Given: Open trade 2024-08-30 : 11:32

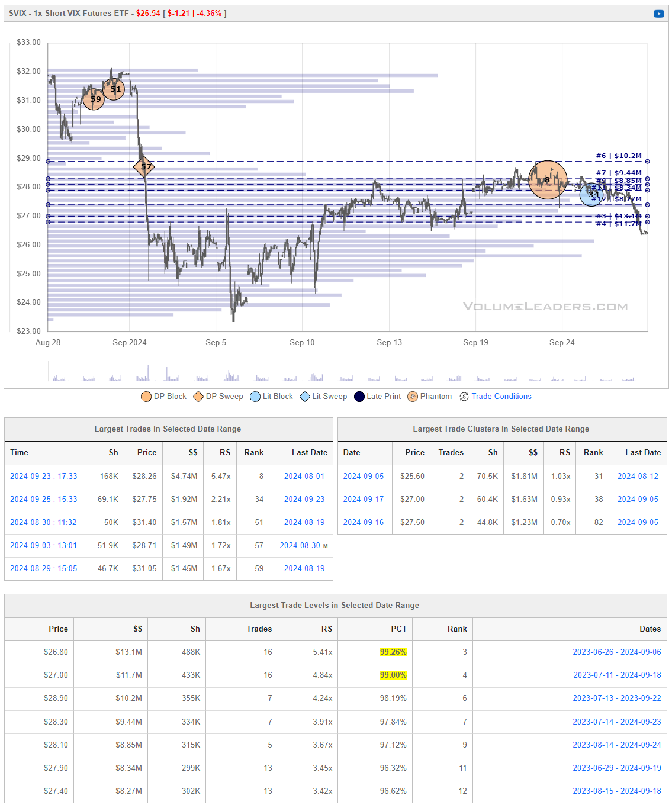Looking at the screenshot, I should 44,522.
